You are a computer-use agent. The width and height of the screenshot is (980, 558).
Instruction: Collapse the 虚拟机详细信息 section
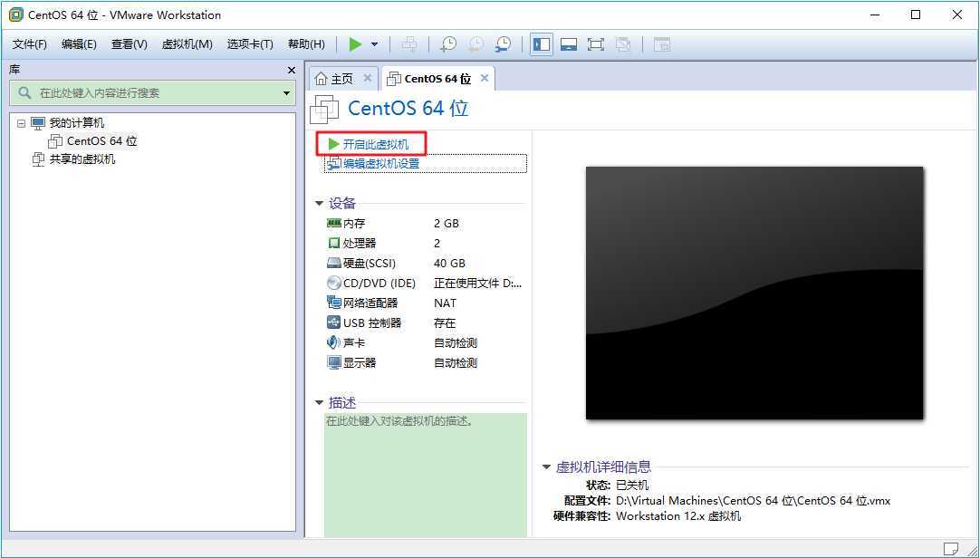(546, 467)
